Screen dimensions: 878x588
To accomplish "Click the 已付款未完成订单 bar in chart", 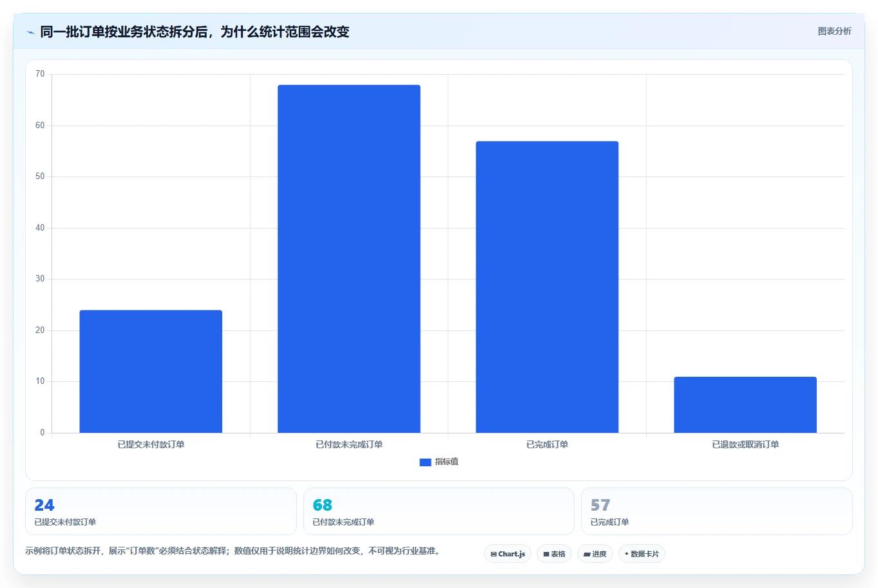I will (x=349, y=259).
